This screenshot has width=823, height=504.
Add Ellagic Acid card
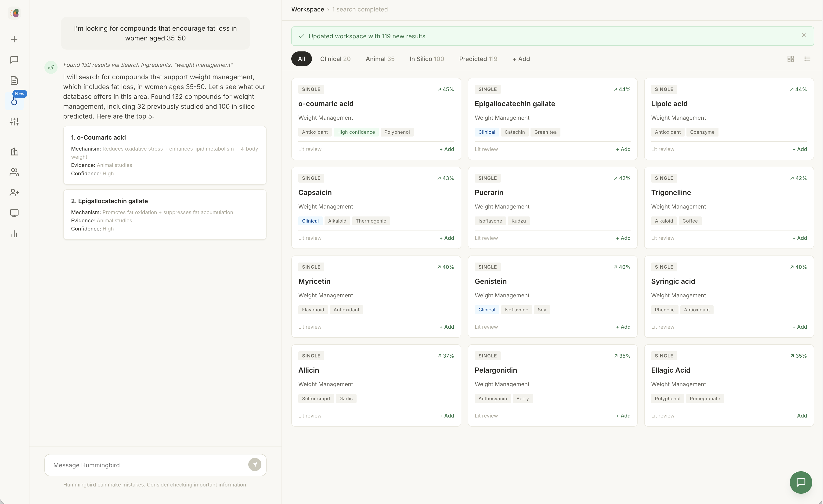(799, 416)
